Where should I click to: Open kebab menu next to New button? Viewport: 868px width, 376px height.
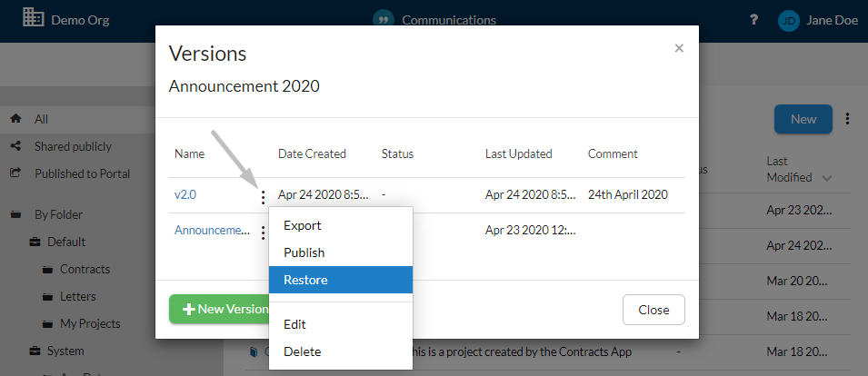pos(847,119)
